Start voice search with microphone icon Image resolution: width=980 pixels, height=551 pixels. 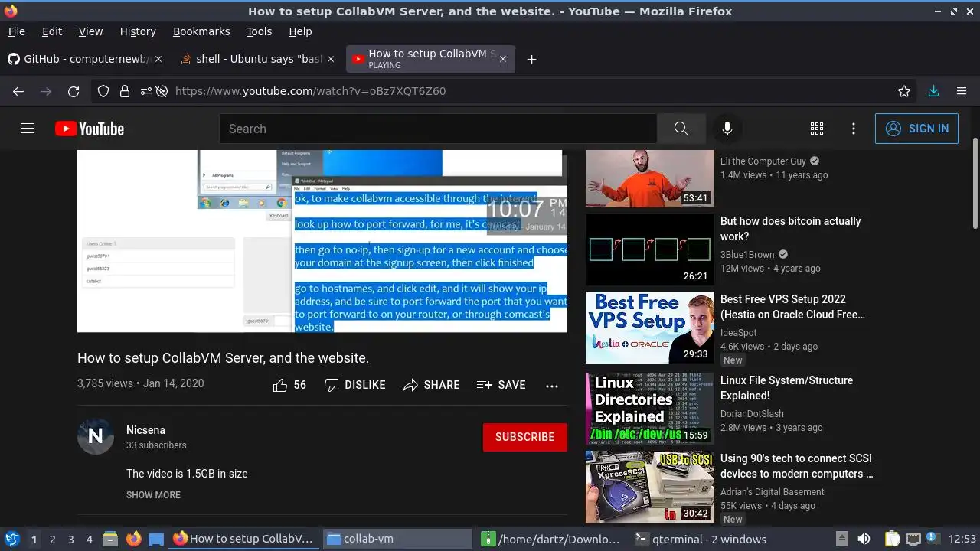[x=727, y=129]
